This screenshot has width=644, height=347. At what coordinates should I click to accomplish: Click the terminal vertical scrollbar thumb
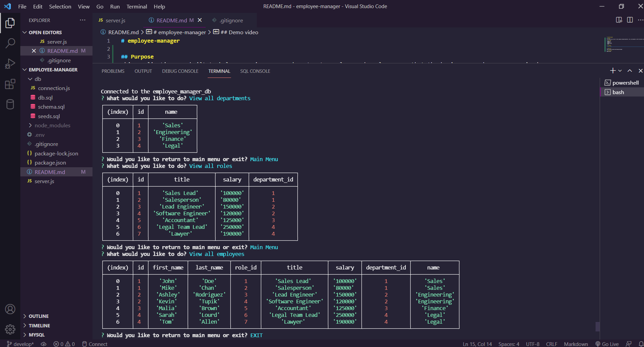[598, 326]
